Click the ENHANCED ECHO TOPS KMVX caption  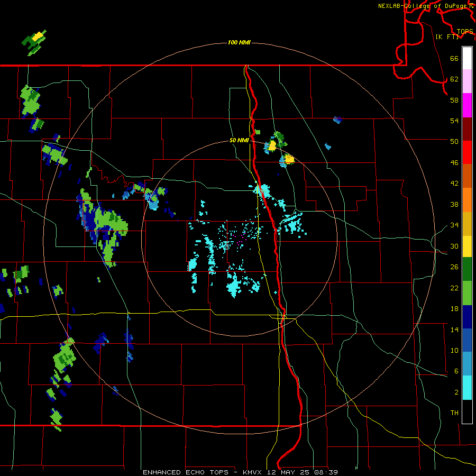click(240, 472)
